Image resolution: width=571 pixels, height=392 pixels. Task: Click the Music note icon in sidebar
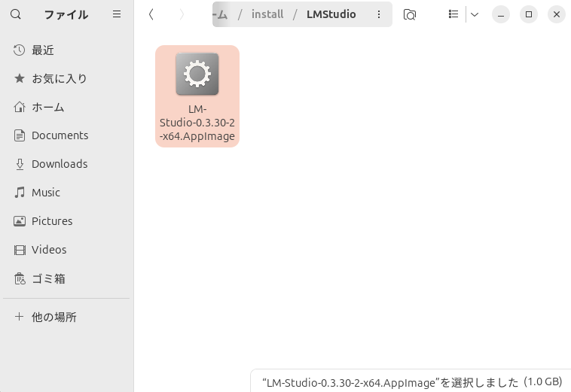coord(20,193)
